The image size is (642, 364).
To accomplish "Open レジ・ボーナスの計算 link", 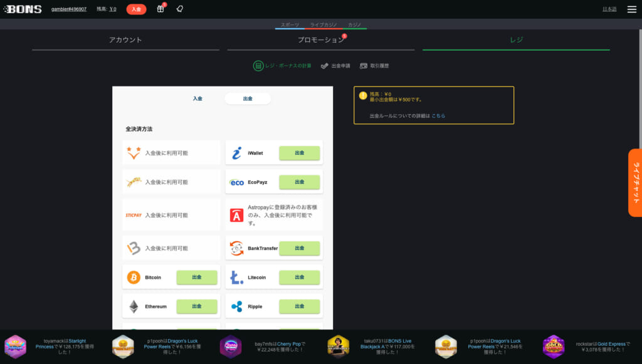I will [288, 66].
